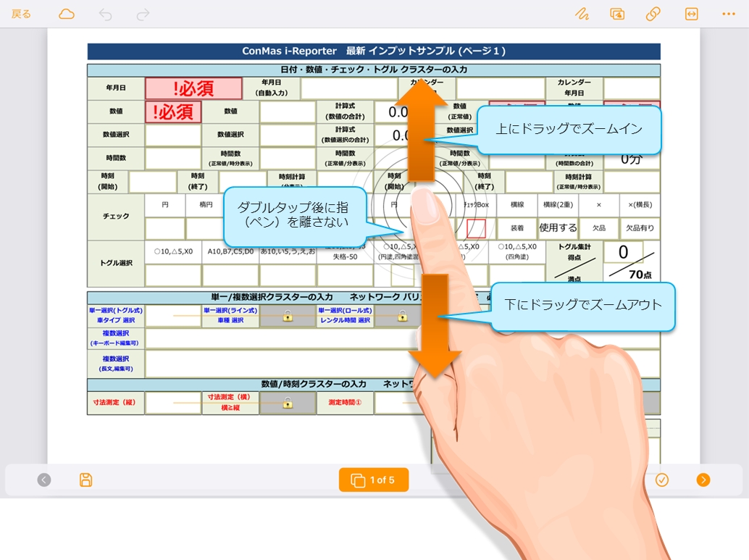Open the first 数値選択 picker field
The image size is (749, 560).
pos(173,135)
